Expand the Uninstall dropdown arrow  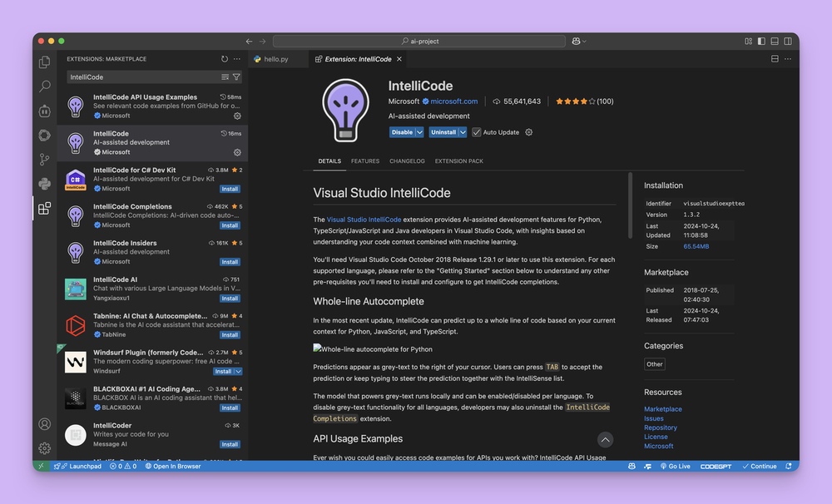(463, 132)
